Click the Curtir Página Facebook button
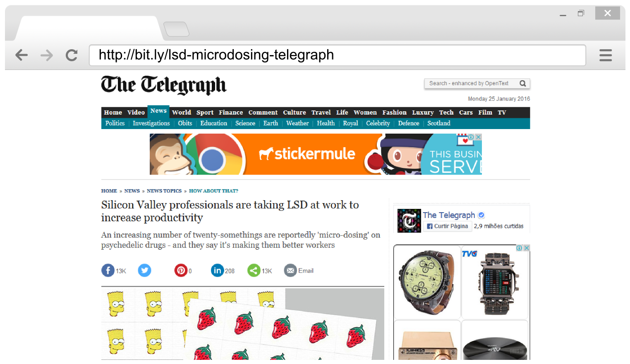 coord(447,226)
